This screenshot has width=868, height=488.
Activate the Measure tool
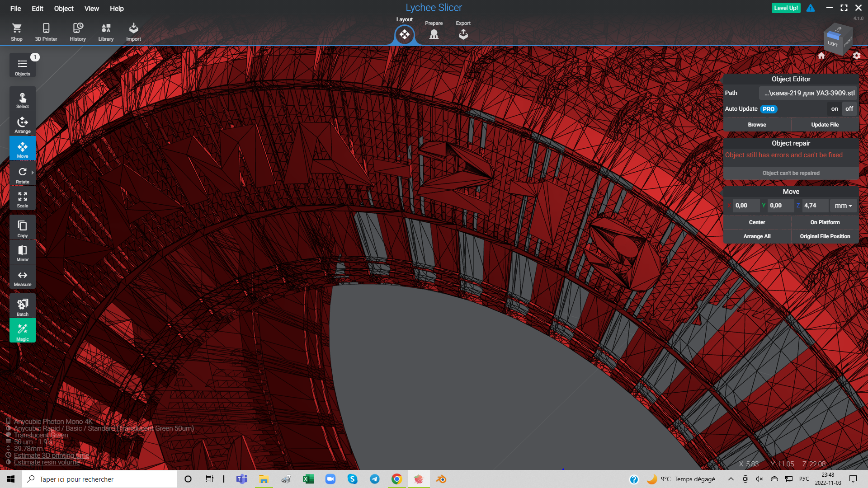point(22,278)
